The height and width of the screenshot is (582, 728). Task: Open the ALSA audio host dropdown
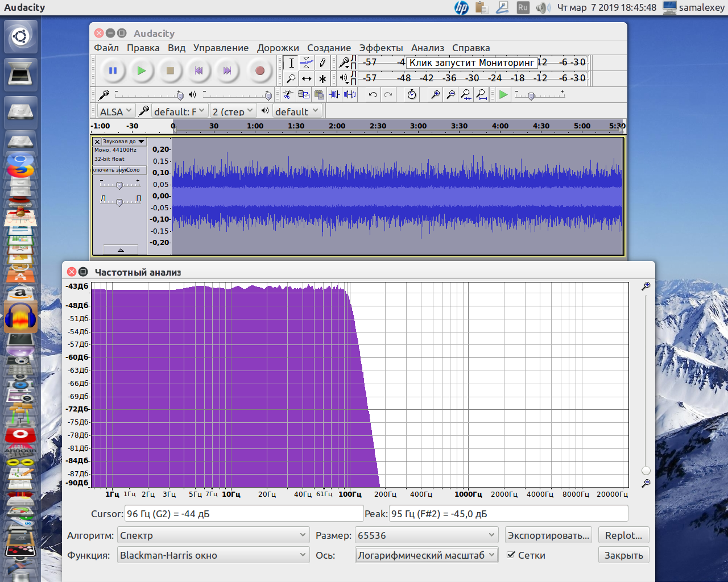coord(116,111)
